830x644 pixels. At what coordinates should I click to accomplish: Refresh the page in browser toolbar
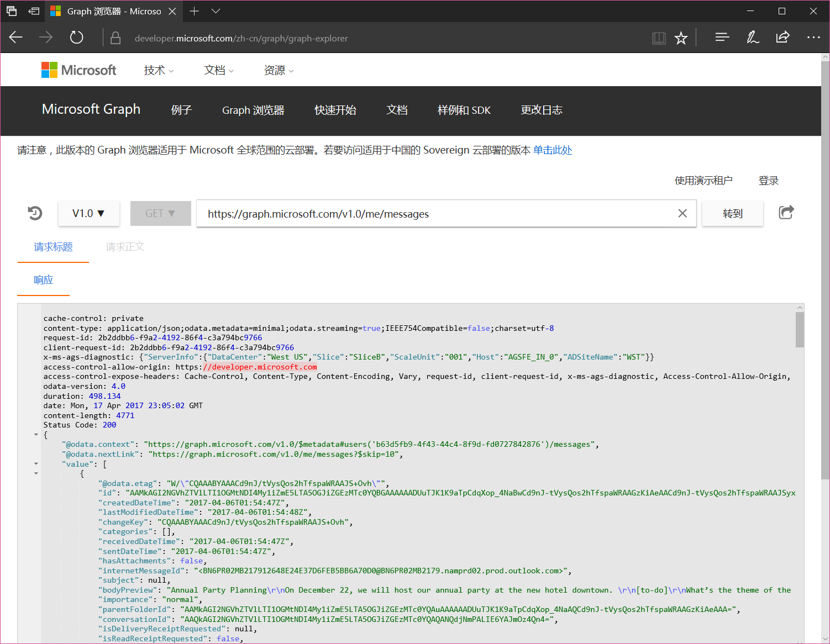point(77,38)
